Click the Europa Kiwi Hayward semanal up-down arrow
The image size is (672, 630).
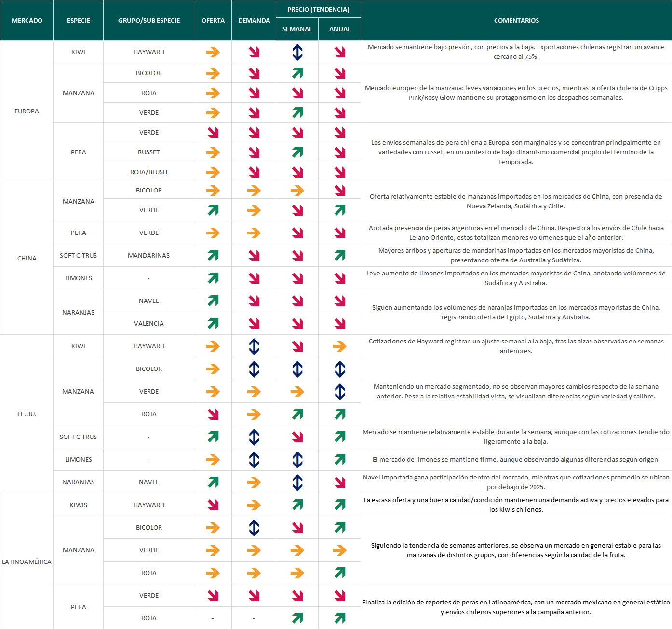(x=297, y=52)
